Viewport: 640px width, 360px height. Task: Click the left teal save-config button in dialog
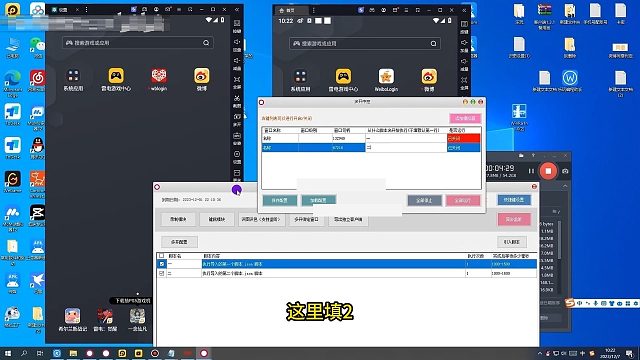pos(280,200)
